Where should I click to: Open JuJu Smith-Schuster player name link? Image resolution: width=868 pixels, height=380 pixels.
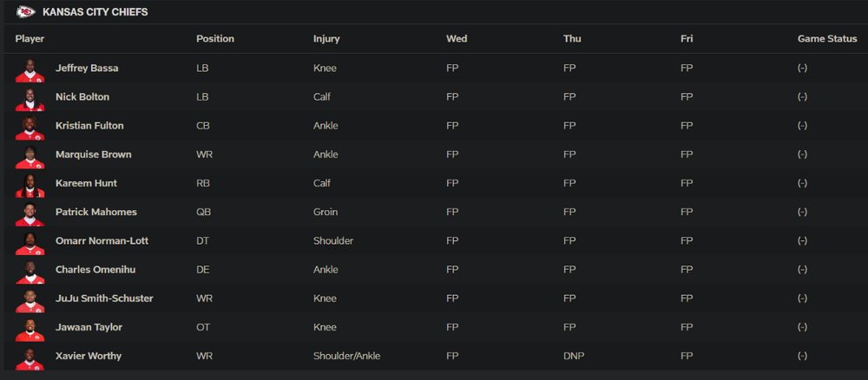(104, 298)
